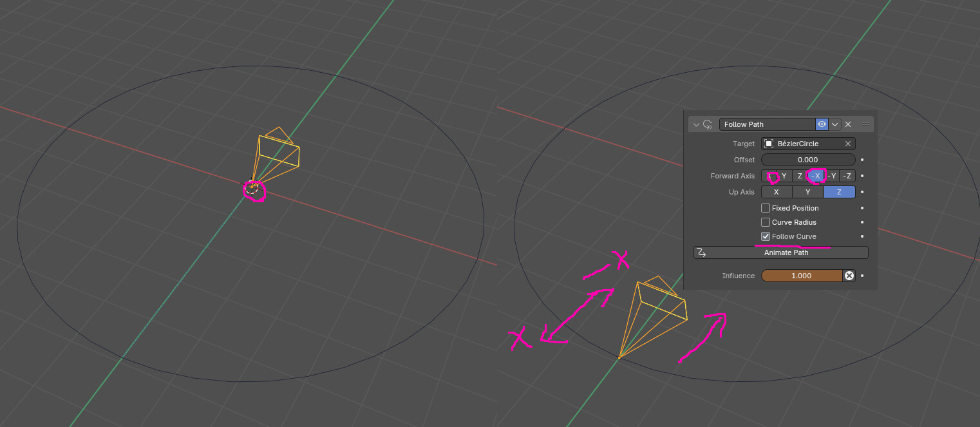The image size is (980, 427).
Task: Set Up Axis to Z
Action: coord(840,192)
